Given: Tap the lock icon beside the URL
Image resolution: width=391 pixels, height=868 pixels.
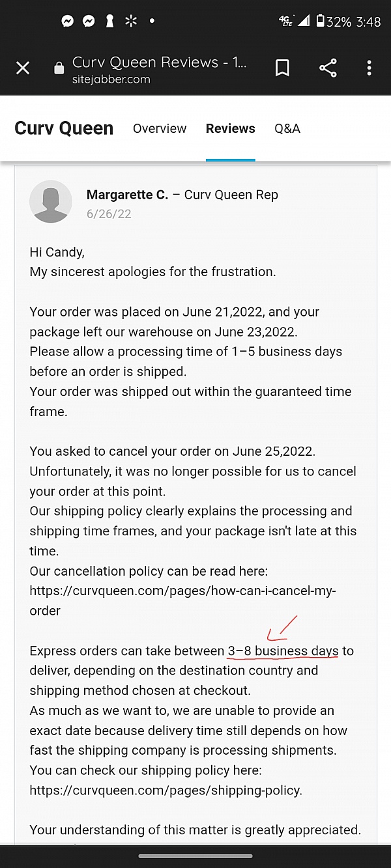Looking at the screenshot, I should (59, 68).
